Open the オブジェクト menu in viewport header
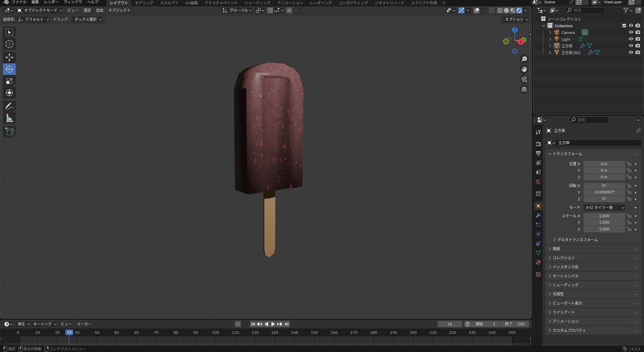Viewport: 644px width, 352px height. point(119,10)
